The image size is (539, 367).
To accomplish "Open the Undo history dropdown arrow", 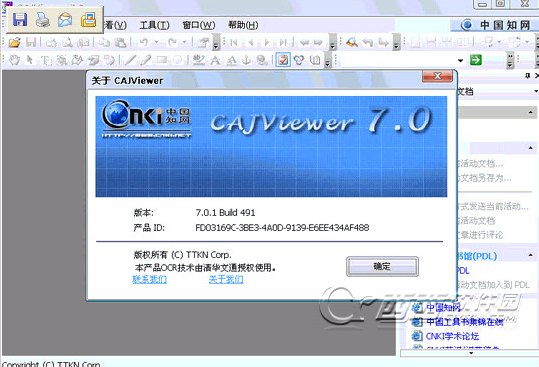I will 156,42.
